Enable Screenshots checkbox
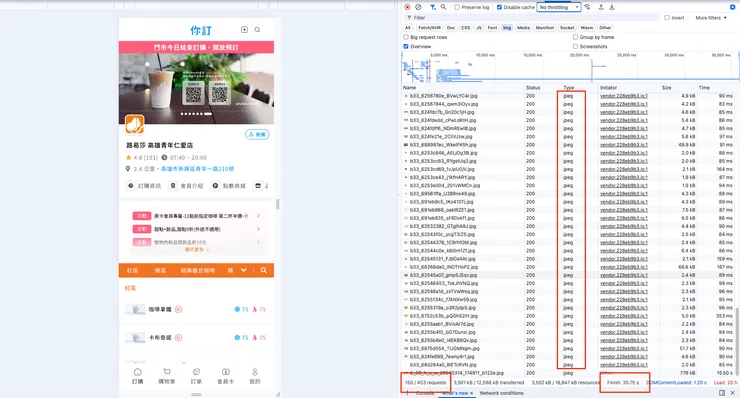 (x=575, y=46)
